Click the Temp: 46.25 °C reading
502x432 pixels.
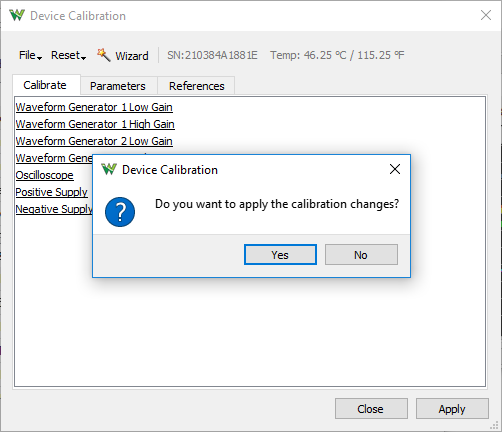tap(337, 55)
